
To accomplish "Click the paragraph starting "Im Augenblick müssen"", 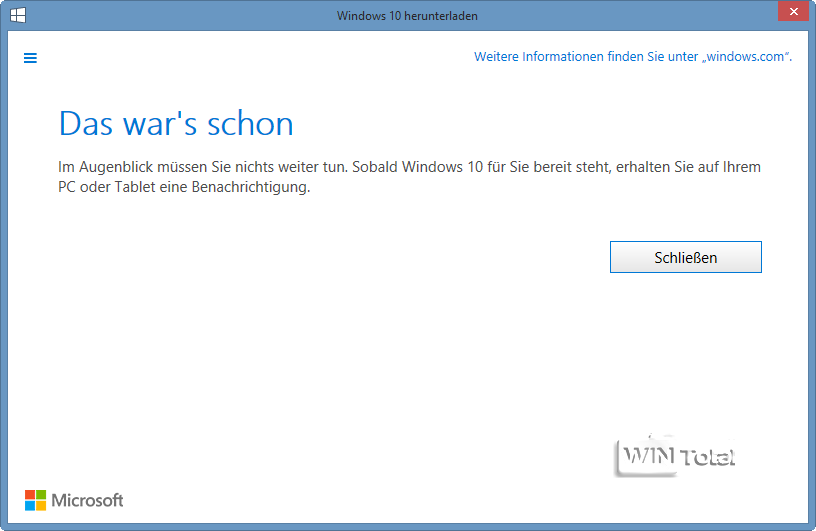I will click(409, 176).
